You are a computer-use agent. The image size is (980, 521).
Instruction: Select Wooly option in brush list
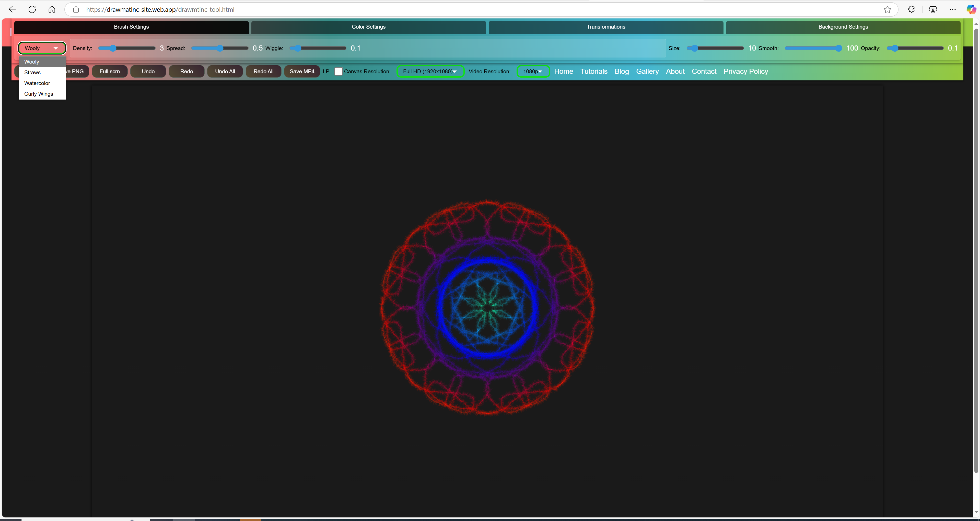coord(42,62)
